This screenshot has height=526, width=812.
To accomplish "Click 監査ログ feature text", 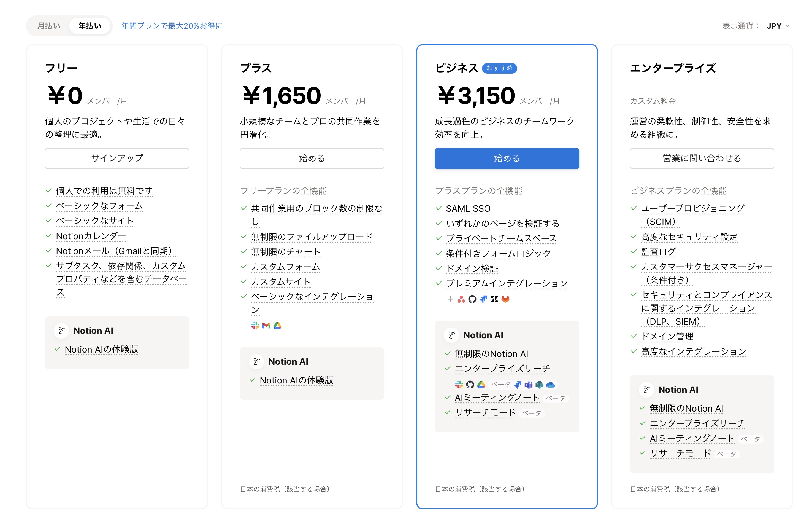I will coord(659,252).
